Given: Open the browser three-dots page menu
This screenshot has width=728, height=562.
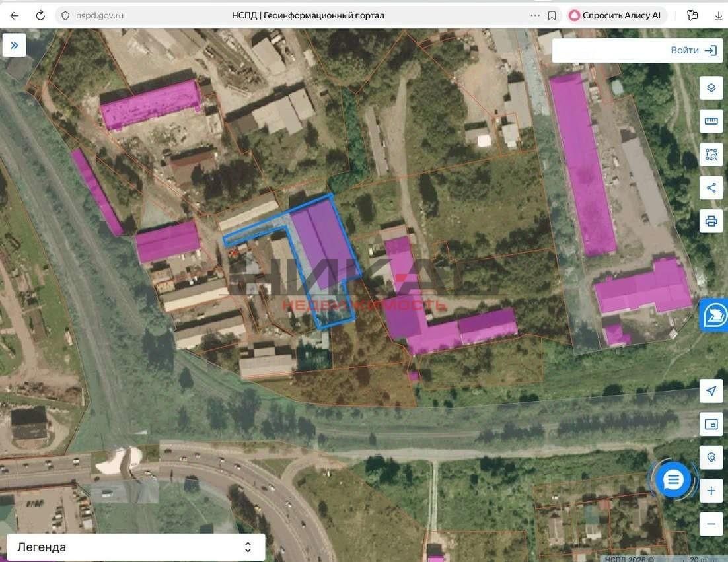Looking at the screenshot, I should click(535, 15).
